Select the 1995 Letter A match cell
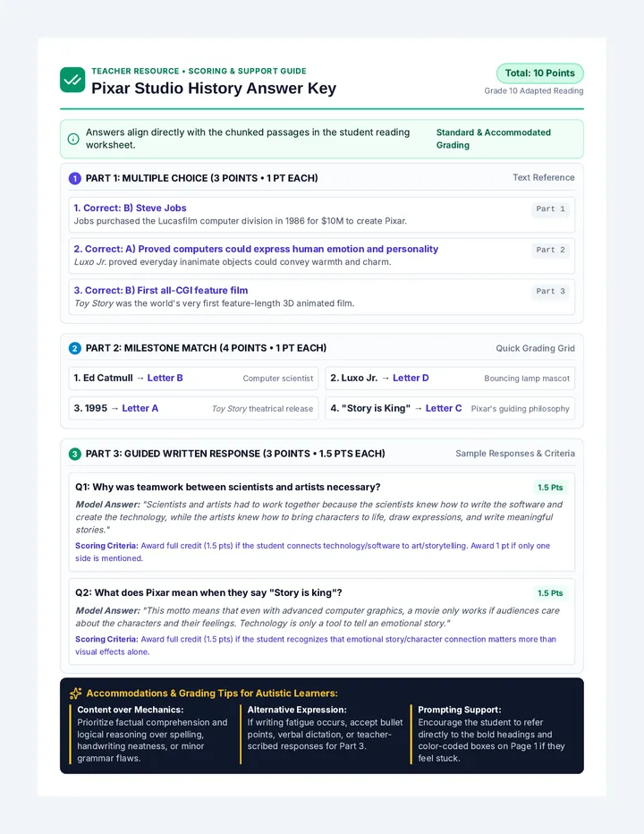The height and width of the screenshot is (834, 644). point(193,408)
